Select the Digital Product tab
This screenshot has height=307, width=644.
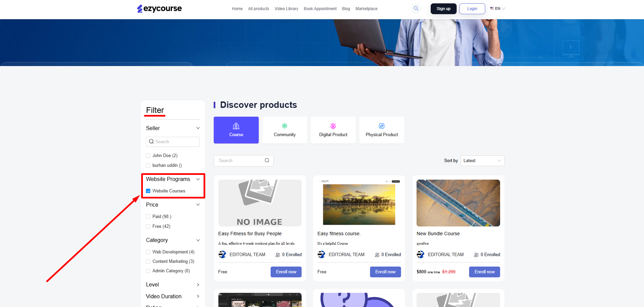click(333, 130)
